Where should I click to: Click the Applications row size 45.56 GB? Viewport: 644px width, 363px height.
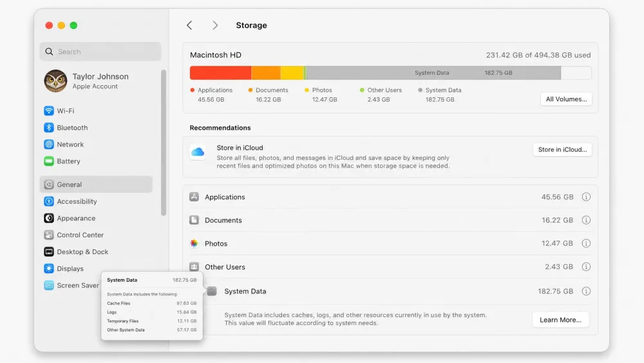pos(557,197)
